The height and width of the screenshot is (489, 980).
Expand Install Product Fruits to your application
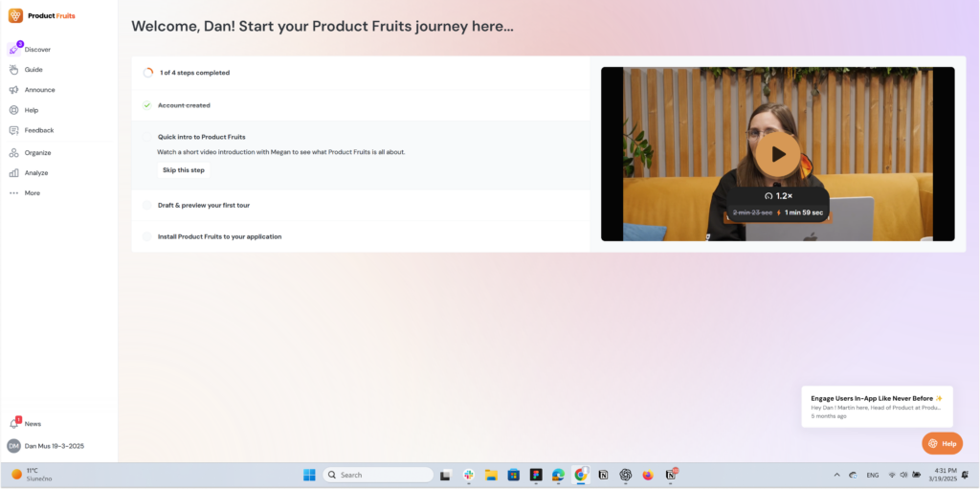click(219, 236)
